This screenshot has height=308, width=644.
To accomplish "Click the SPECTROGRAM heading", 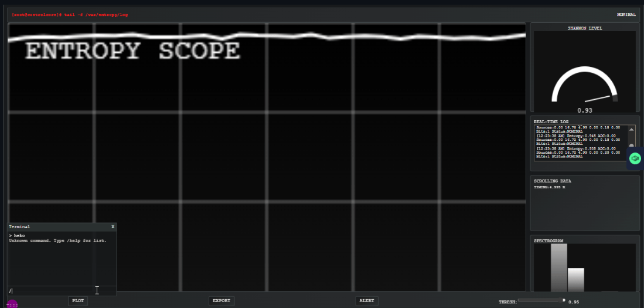I will click(x=548, y=241).
